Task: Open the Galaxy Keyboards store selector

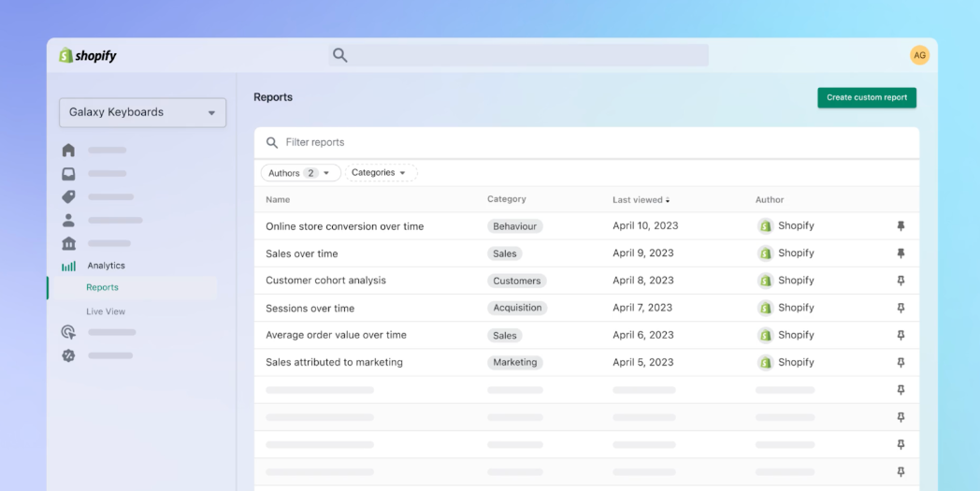Action: [x=142, y=112]
